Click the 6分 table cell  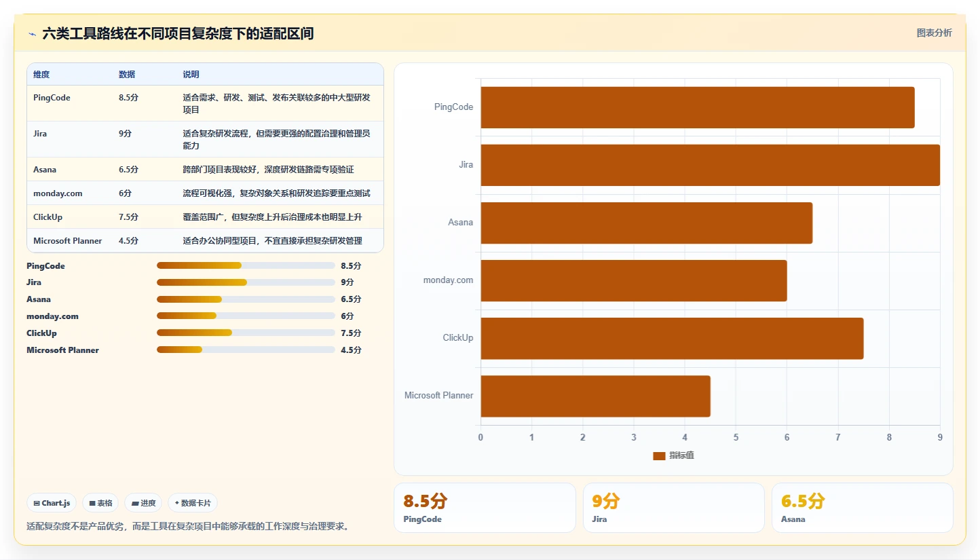[x=125, y=193]
